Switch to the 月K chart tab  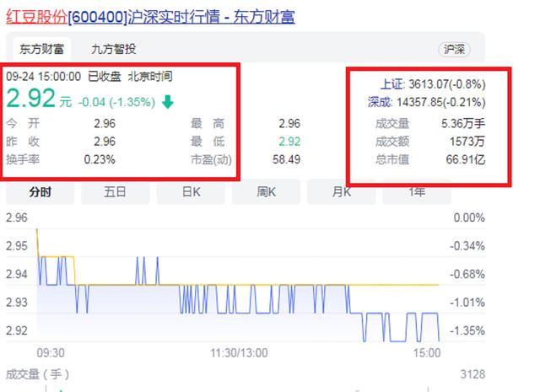pos(341,192)
